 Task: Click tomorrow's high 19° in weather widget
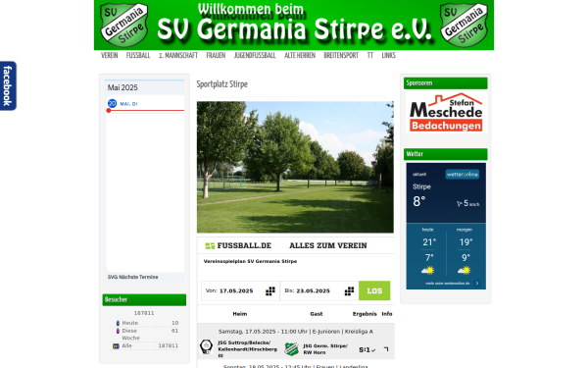point(465,242)
